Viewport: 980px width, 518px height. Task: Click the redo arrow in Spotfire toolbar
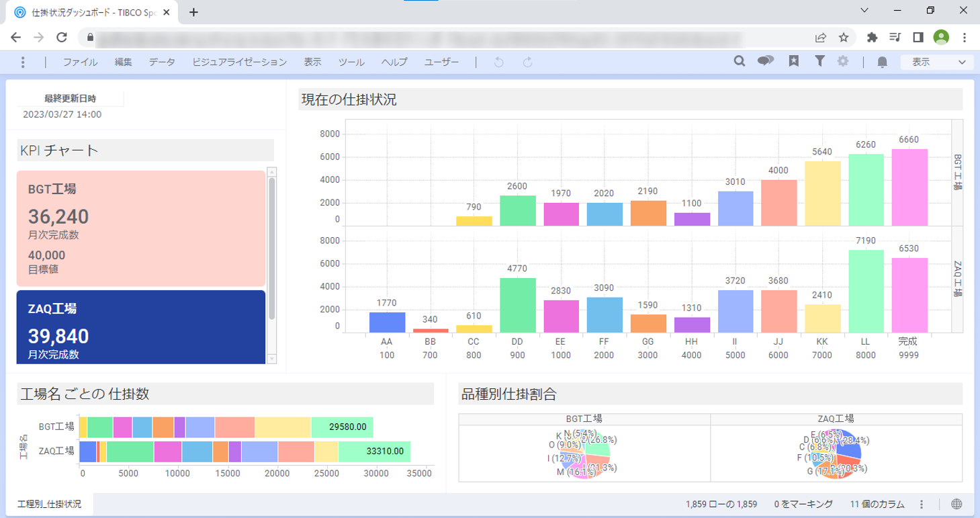(528, 62)
